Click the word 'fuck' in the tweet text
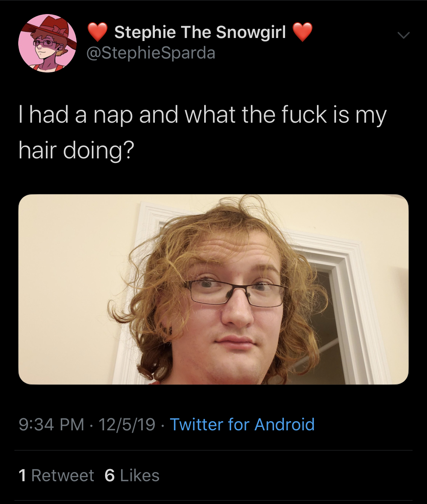This screenshot has height=504, width=427. tap(304, 115)
